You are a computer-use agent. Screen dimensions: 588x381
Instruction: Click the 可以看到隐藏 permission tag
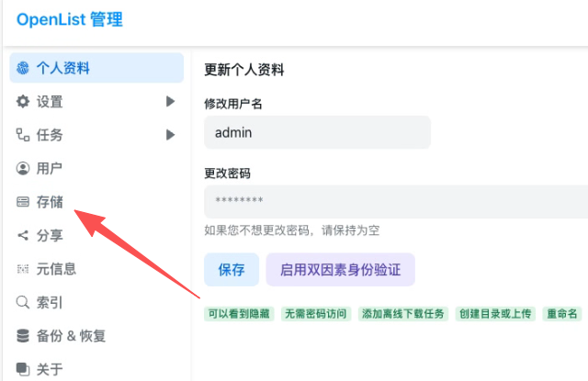239,314
